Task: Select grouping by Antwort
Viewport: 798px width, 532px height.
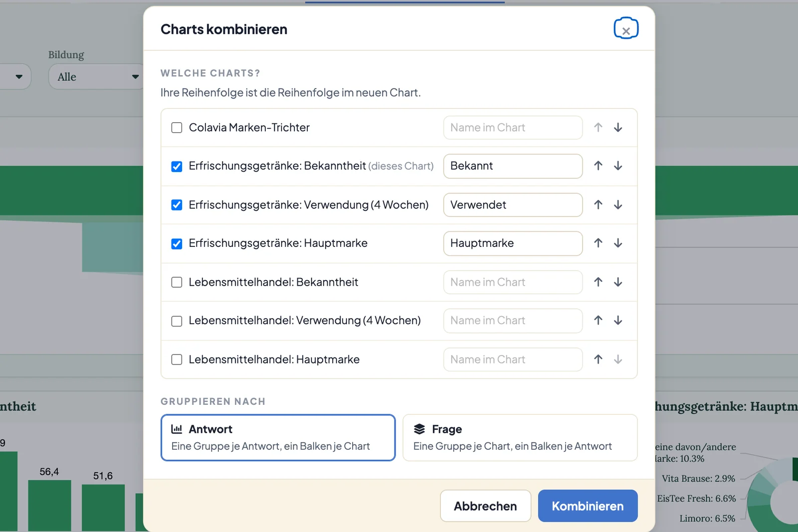Action: click(278, 438)
